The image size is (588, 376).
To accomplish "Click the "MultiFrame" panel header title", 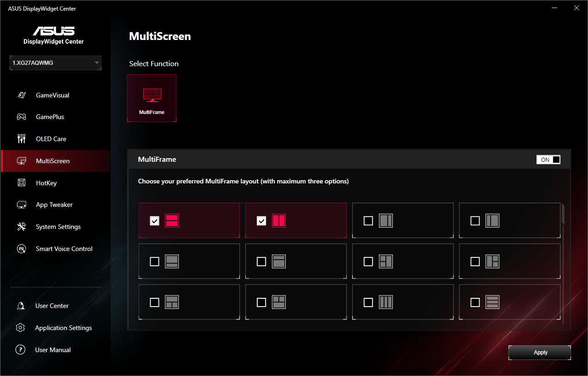I will click(x=157, y=160).
